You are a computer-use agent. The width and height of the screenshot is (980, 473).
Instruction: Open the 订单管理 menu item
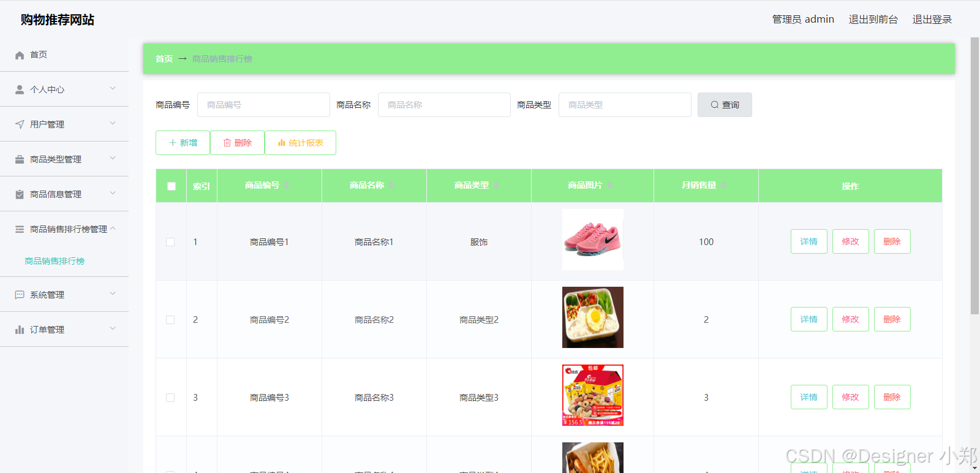[64, 330]
